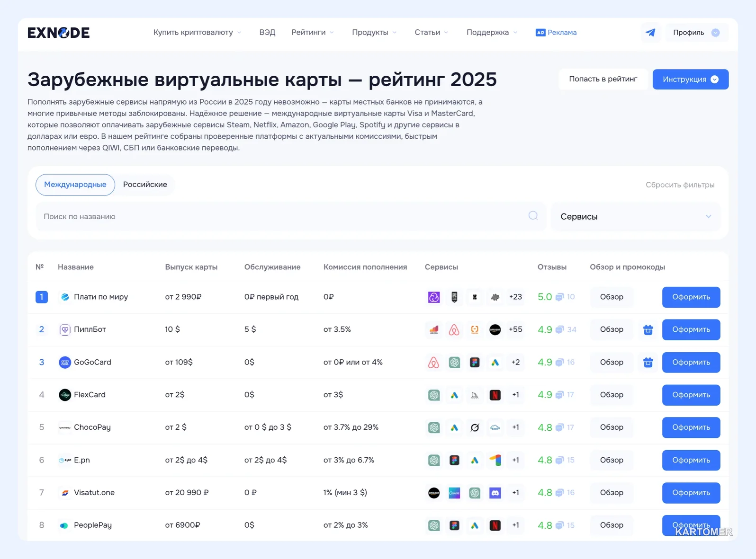Open the Реклама link in header
This screenshot has width=756, height=559.
point(556,32)
